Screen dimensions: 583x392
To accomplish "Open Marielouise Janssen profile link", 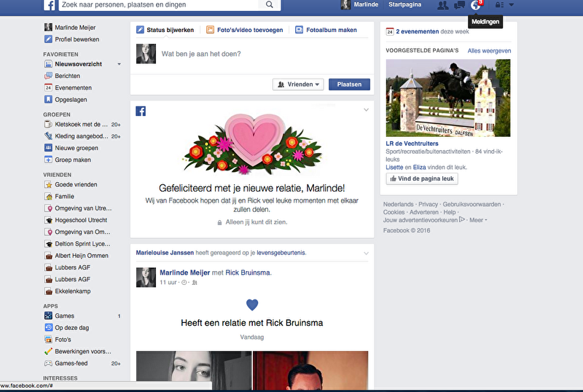I will pos(165,253).
